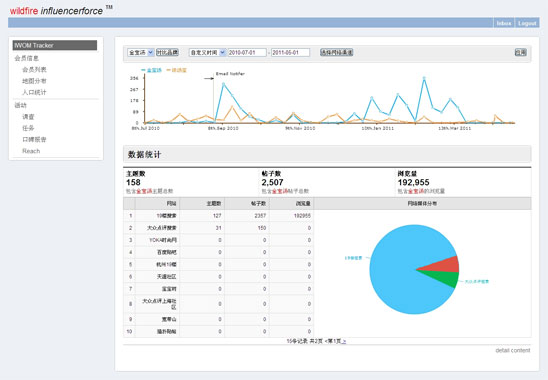Toggle the orange chart legend entry
This screenshot has width=548, height=380.
coord(177,70)
